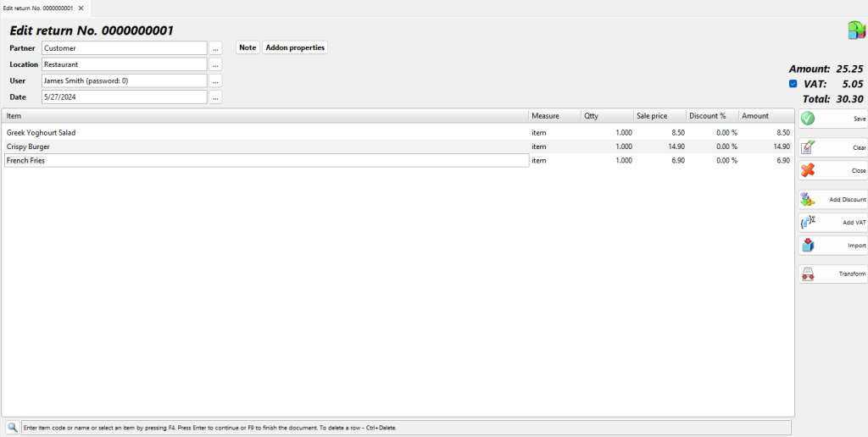This screenshot has width=868, height=437.
Task: Open the Date picker browse button
Action: click(216, 97)
